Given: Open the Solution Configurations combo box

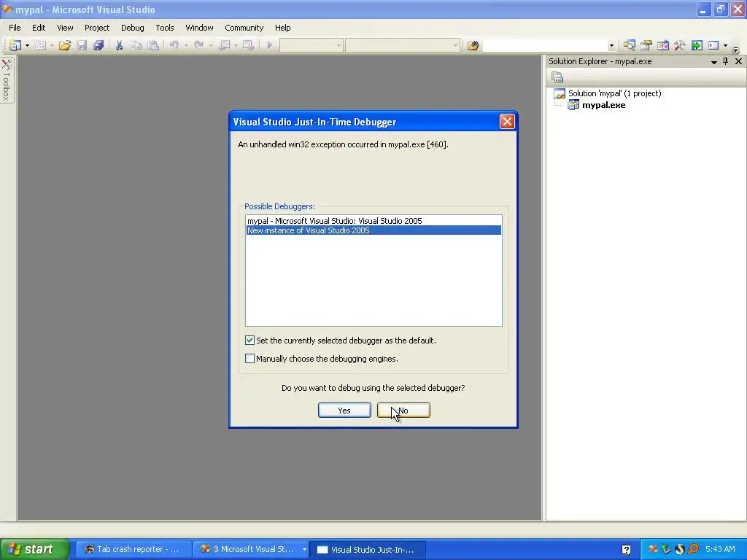Looking at the screenshot, I should tap(311, 45).
